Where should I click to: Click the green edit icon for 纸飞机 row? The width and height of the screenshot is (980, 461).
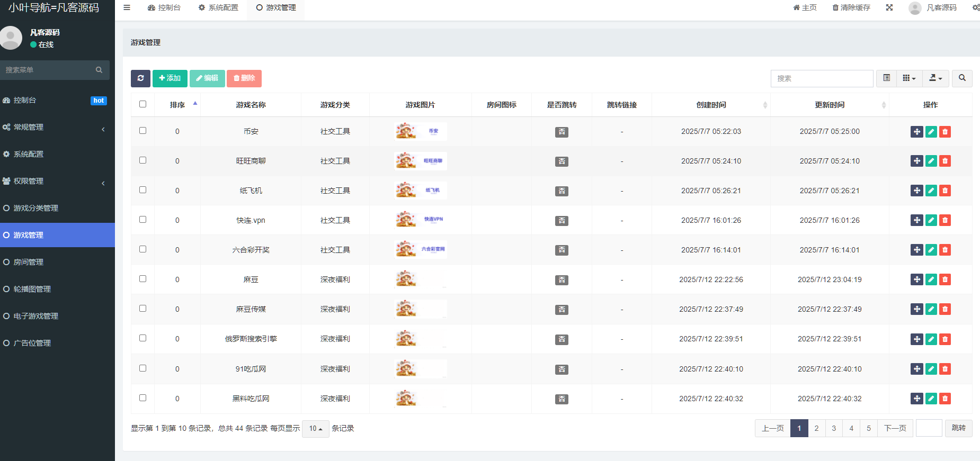[931, 191]
